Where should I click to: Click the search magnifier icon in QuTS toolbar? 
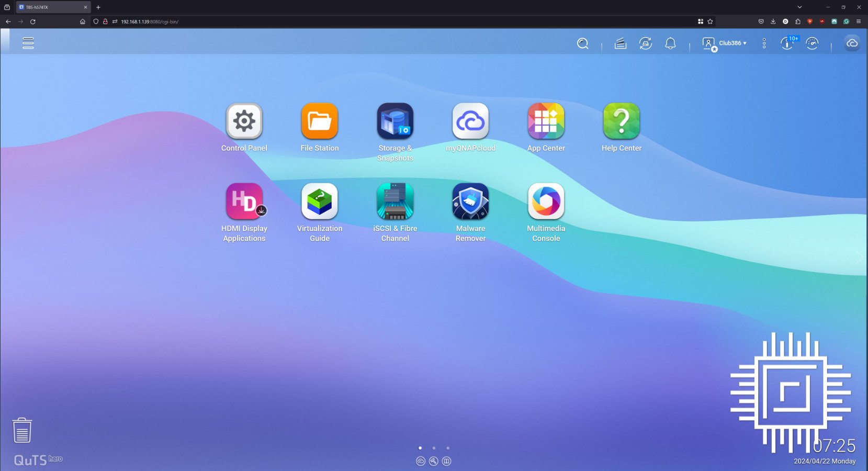583,43
